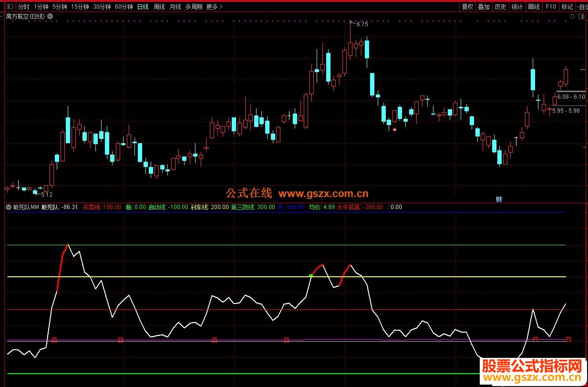Image resolution: width=588 pixels, height=387 pixels.
Task: Click the 启动线: -100.00 label
Action: (x=168, y=207)
